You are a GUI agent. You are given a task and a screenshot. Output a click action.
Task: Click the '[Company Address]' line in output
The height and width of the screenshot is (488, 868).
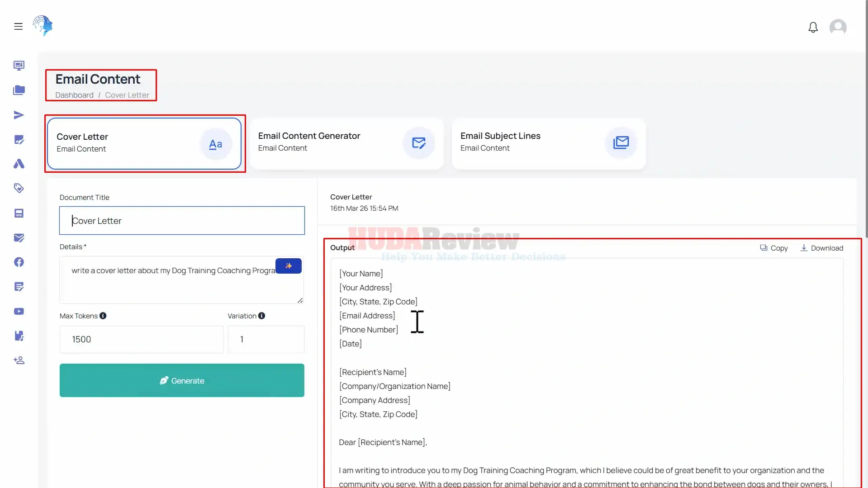pyautogui.click(x=375, y=400)
